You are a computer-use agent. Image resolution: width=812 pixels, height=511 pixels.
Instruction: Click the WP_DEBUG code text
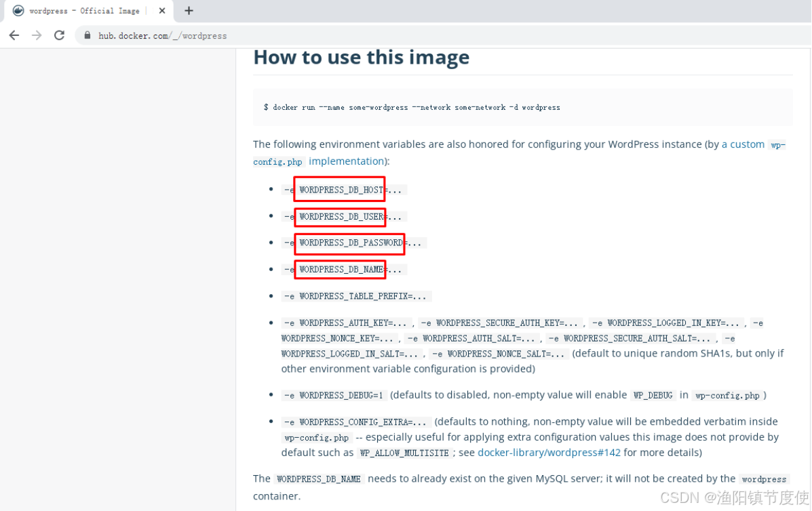(653, 396)
